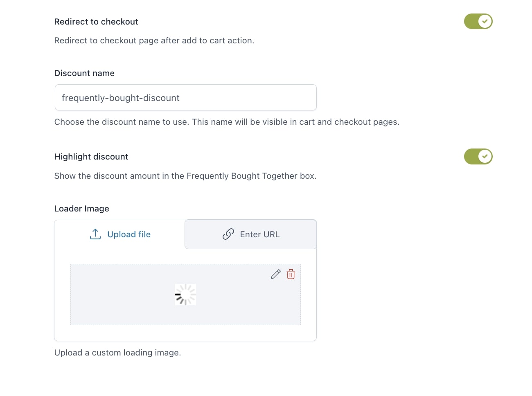The height and width of the screenshot is (396, 532).
Task: Click the 'Upload a custom loading image' hint
Action: [117, 353]
